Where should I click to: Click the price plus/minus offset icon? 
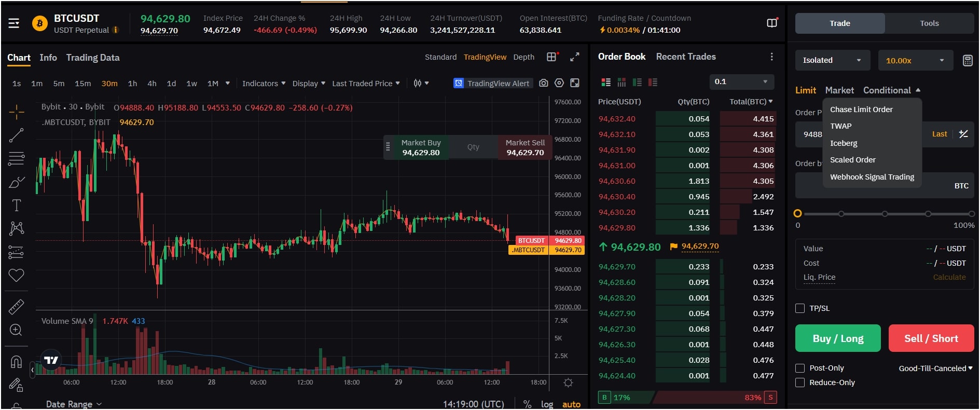pos(963,134)
